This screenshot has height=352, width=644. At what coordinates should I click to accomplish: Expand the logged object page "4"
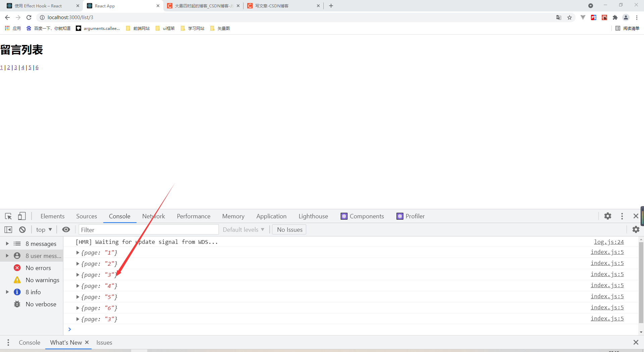[x=78, y=286]
